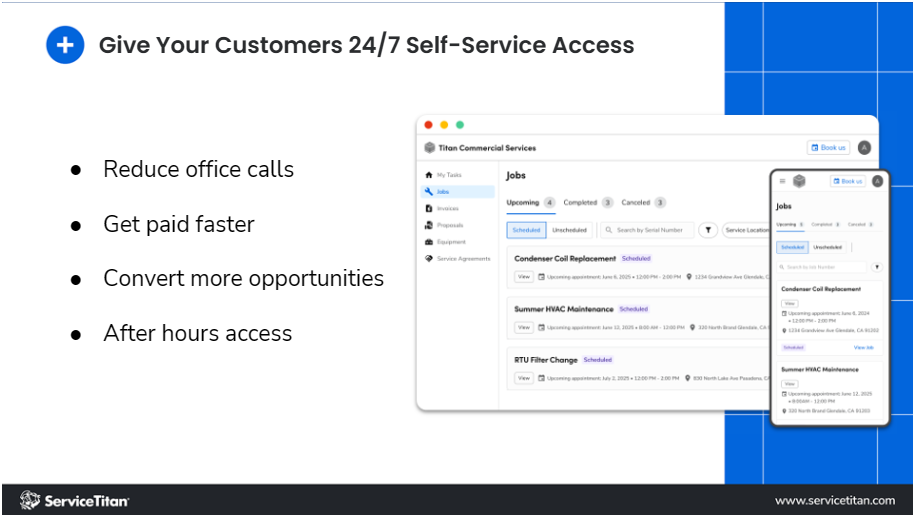This screenshot has height=517, width=915.
Task: Click the 'Titan Commercial Services' header text
Action: click(487, 148)
